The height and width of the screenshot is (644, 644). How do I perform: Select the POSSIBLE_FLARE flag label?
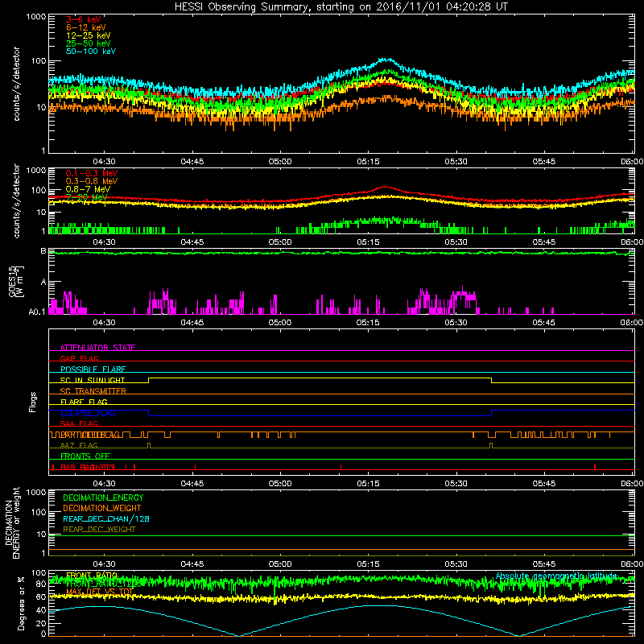(x=93, y=369)
